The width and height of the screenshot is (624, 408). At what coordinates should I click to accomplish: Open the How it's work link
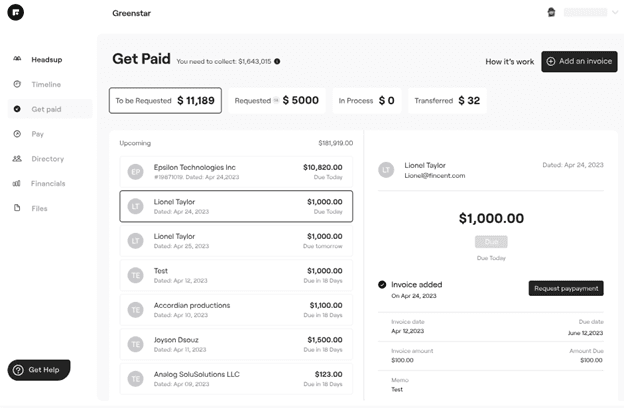click(509, 62)
